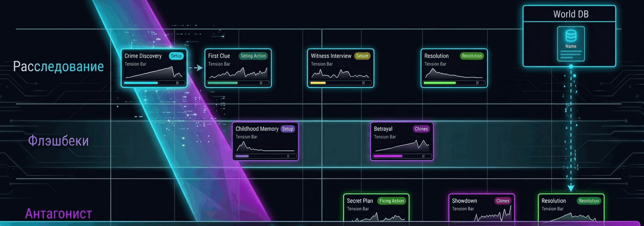Click Resolution tag in Антагонист row card
This screenshot has width=644, height=226.
point(589,201)
